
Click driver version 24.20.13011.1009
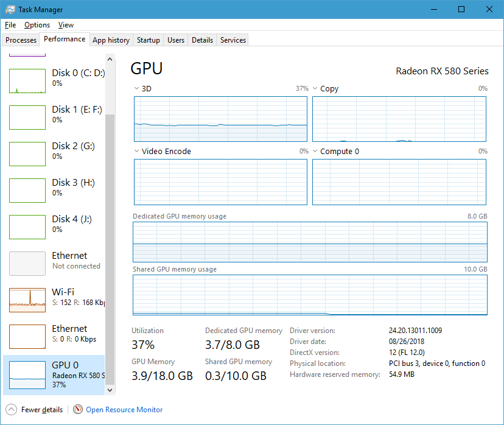[x=415, y=331]
